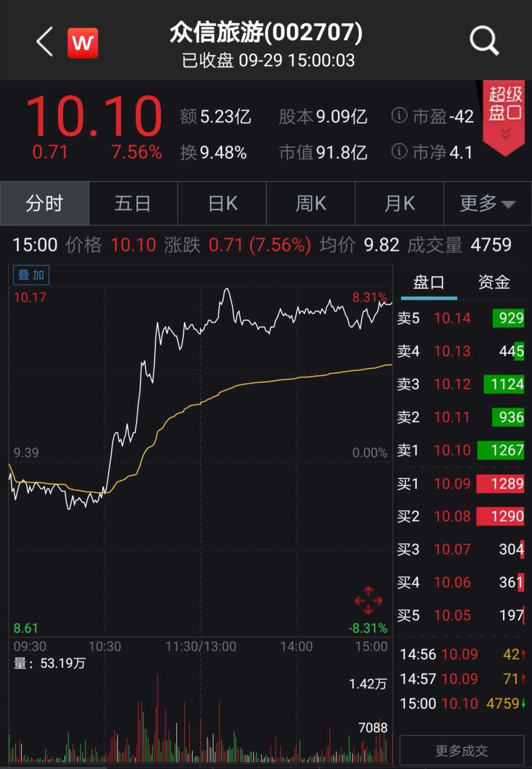Select the 买5 10.05 order row
Image resolution: width=532 pixels, height=769 pixels.
pos(461,615)
